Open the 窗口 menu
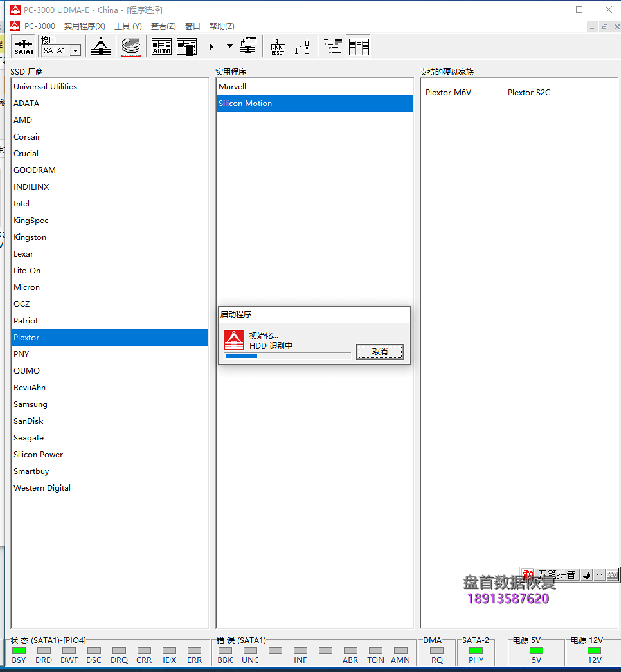This screenshot has width=621, height=672. pos(193,26)
